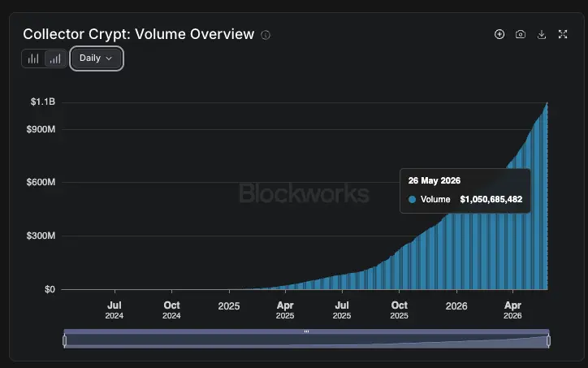Click the 2025 x-axis label
The width and height of the screenshot is (588, 368).
(229, 306)
